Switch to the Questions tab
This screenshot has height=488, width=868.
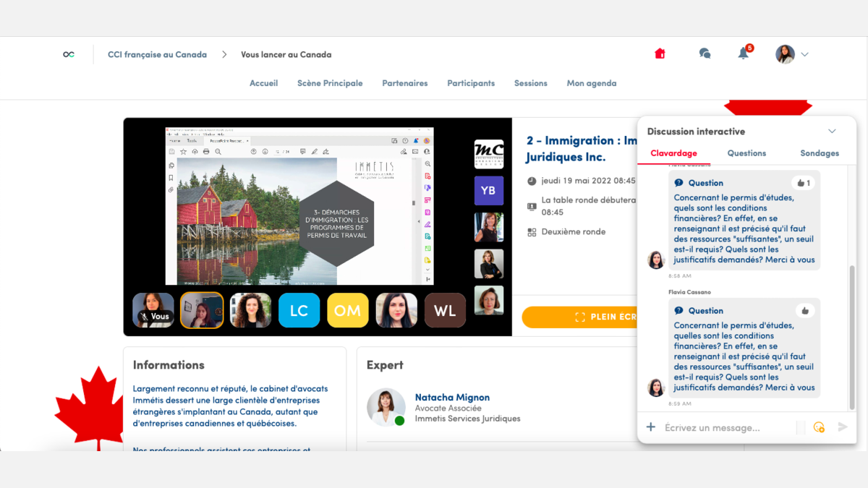(x=746, y=153)
